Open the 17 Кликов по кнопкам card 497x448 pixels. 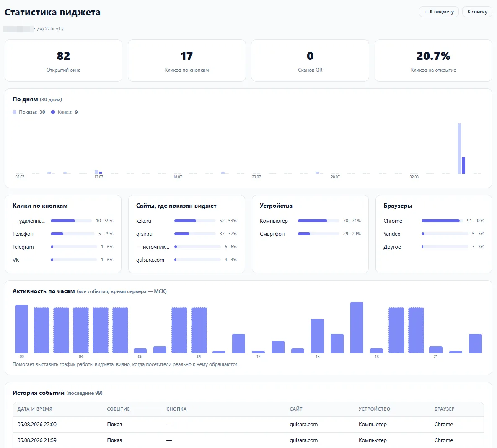187,60
